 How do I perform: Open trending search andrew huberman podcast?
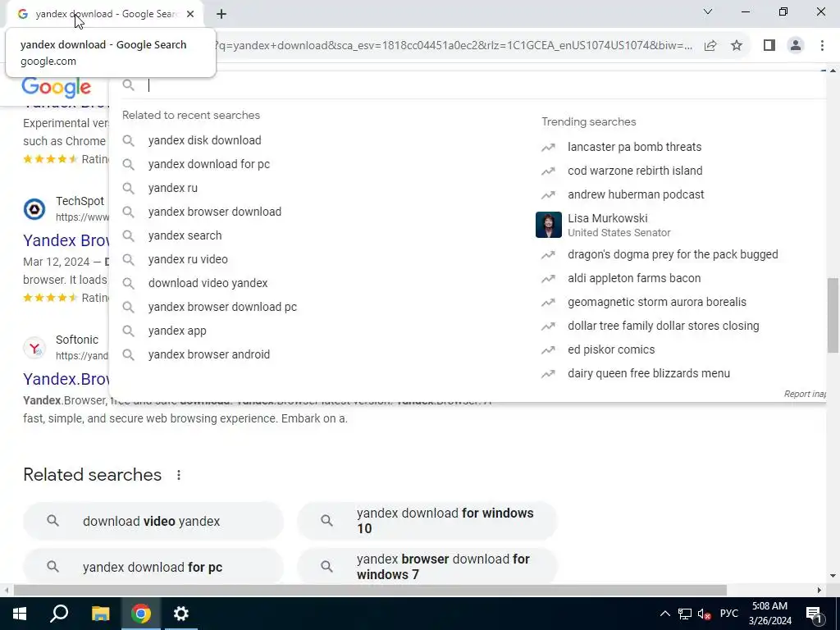point(636,194)
